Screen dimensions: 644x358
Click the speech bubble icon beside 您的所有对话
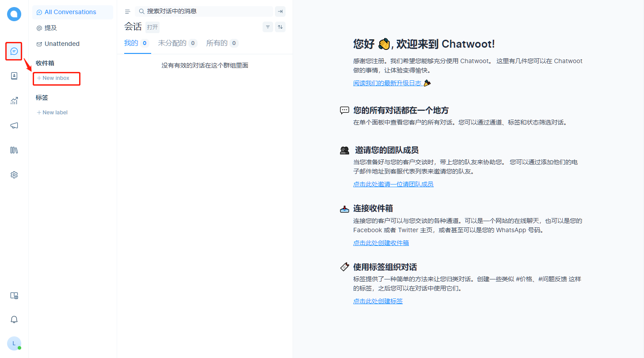[x=344, y=110]
